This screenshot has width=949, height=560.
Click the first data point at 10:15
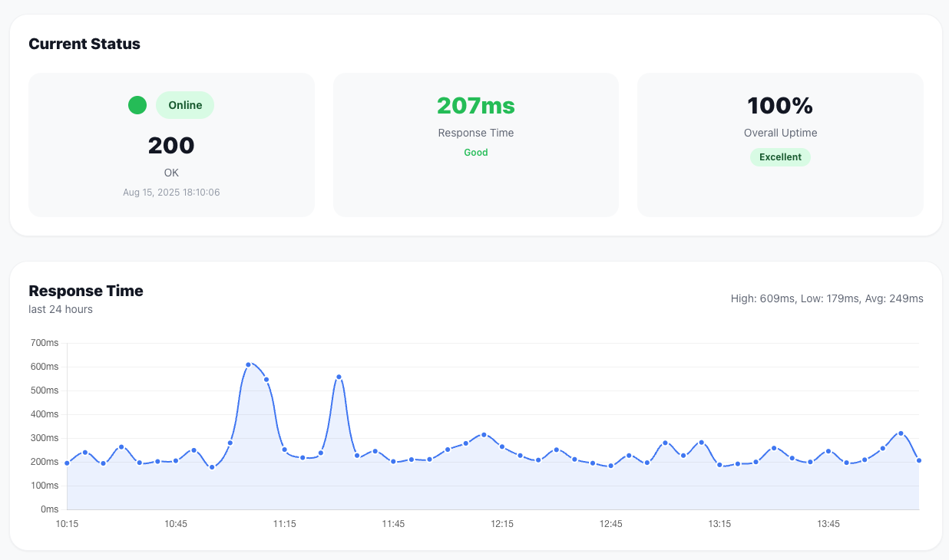67,463
